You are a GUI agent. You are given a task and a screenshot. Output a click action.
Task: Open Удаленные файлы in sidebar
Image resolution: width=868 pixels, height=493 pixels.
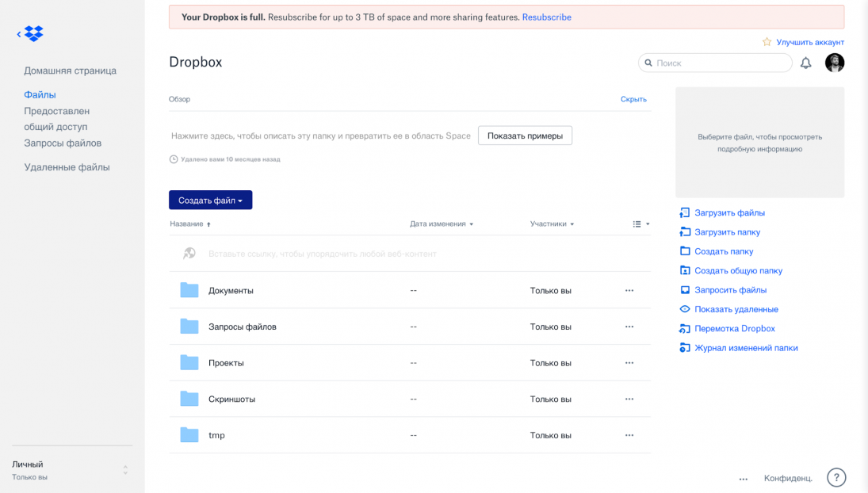click(x=67, y=167)
